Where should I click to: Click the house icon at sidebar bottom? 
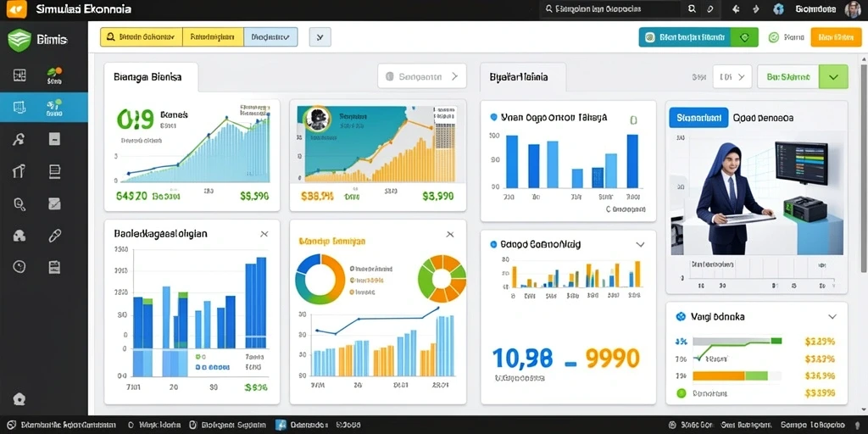click(x=19, y=399)
